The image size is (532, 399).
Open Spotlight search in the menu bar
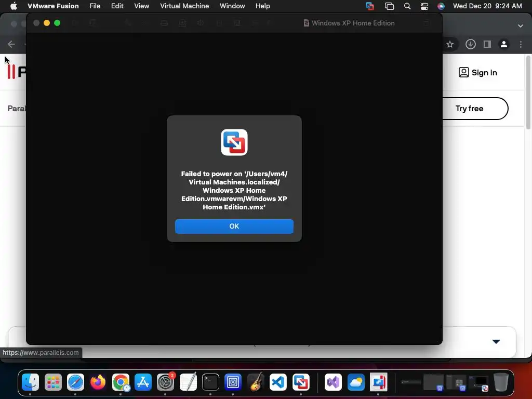pos(407,6)
